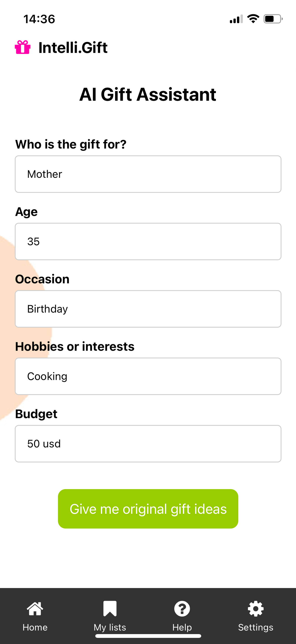Tap the Intelli.Gift title text
The image size is (296, 644).
[x=73, y=48]
